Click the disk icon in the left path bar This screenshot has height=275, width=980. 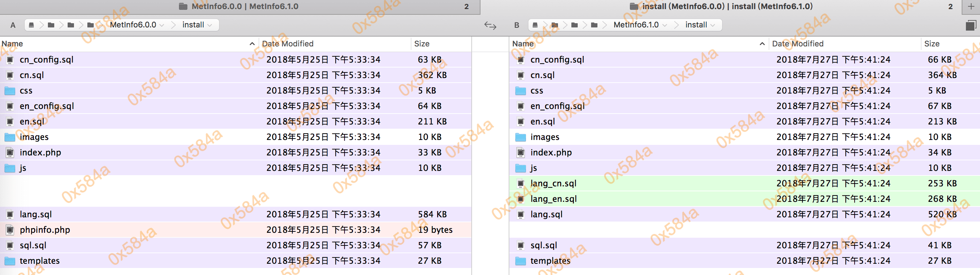(32, 25)
